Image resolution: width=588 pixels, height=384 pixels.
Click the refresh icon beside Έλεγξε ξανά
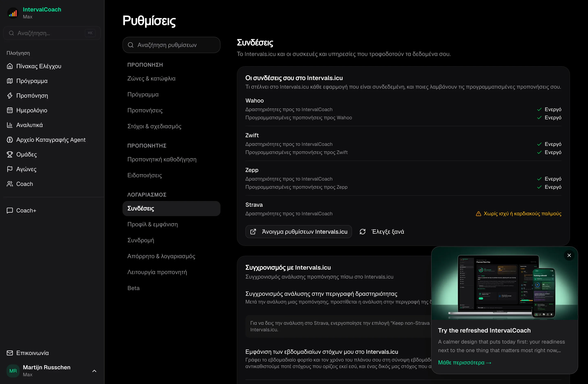click(x=362, y=232)
